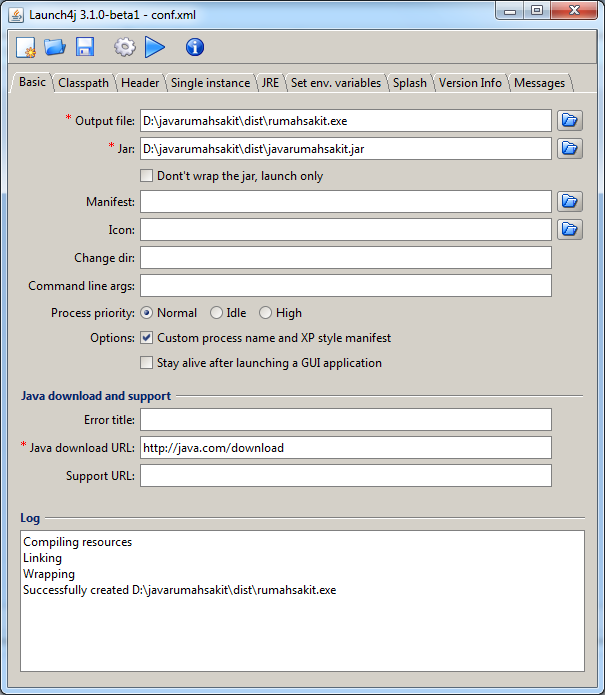The image size is (605, 695).
Task: Focus the Error title field
Action: click(x=346, y=419)
